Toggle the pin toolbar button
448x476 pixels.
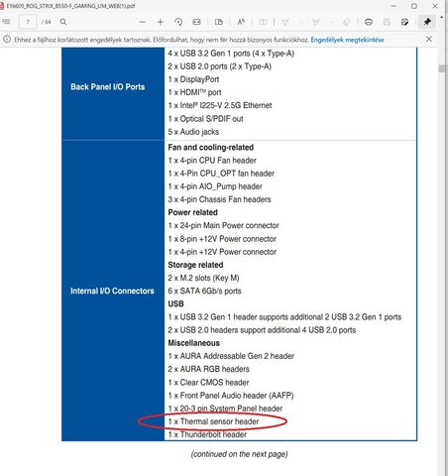pos(427,22)
